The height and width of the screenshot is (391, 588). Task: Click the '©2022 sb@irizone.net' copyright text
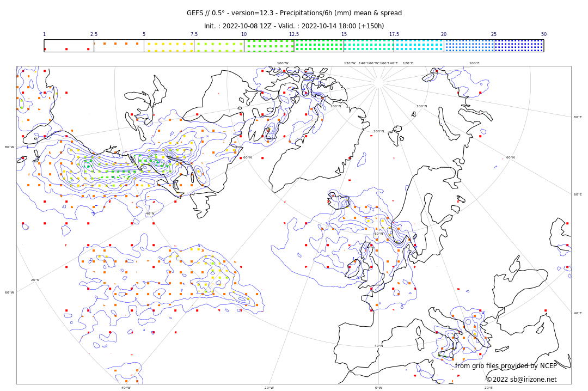point(522,380)
